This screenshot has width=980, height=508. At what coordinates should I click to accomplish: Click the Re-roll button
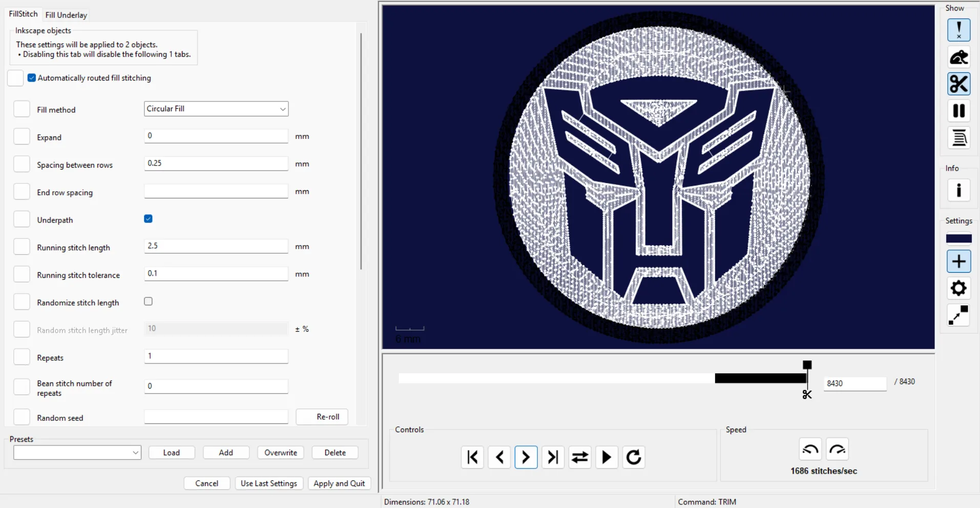pos(322,417)
